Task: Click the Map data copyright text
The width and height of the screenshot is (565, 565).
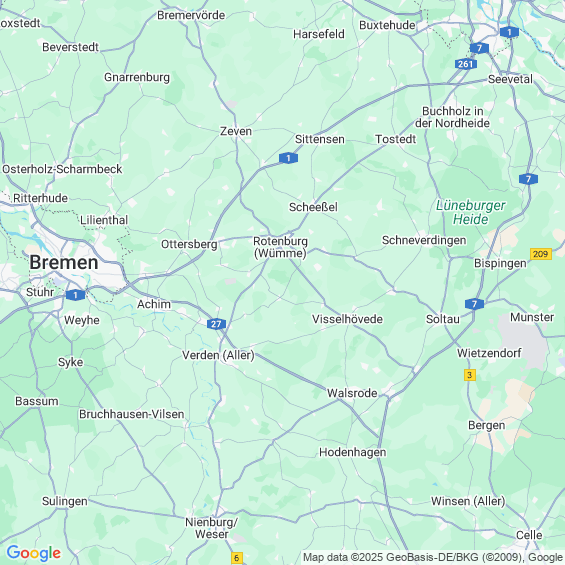Action: click(x=433, y=557)
